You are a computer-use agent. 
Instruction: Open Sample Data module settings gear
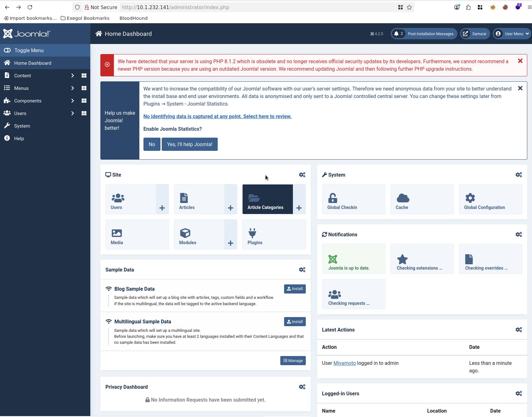[x=302, y=270]
